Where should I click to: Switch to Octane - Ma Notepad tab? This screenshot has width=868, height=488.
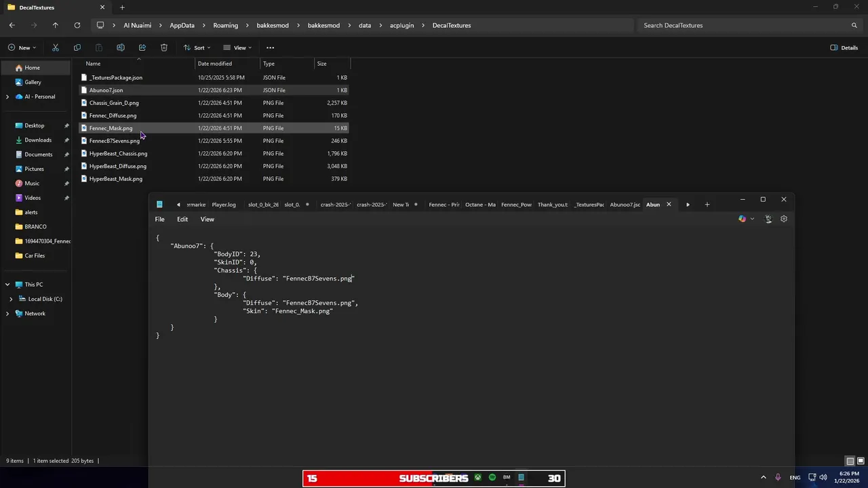[x=480, y=205]
